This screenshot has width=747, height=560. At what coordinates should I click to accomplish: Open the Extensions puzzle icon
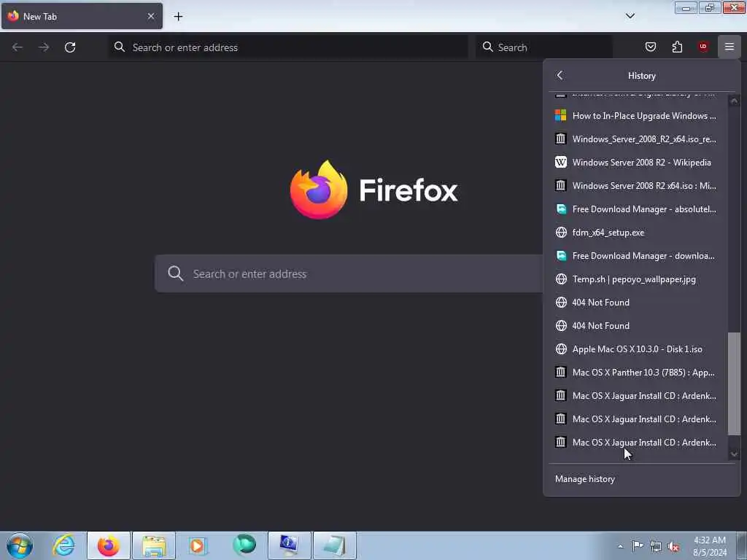point(677,47)
